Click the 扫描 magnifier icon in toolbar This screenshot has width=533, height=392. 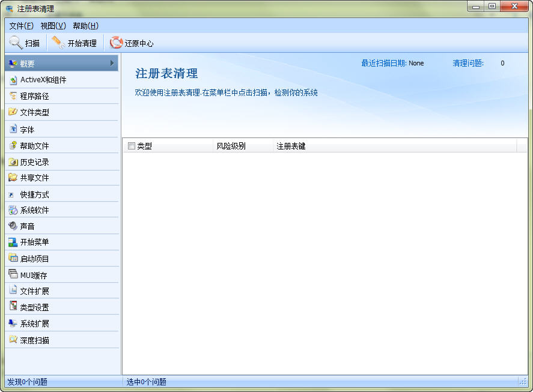coord(16,43)
